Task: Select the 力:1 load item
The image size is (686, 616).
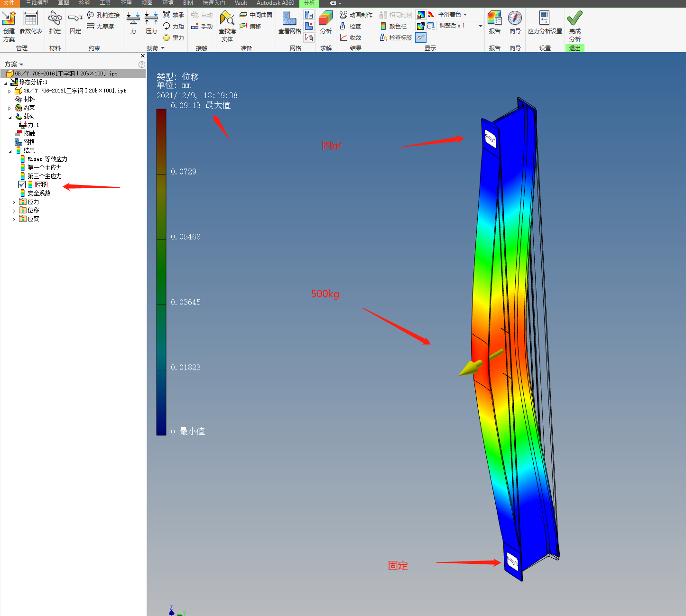Action: coord(29,125)
